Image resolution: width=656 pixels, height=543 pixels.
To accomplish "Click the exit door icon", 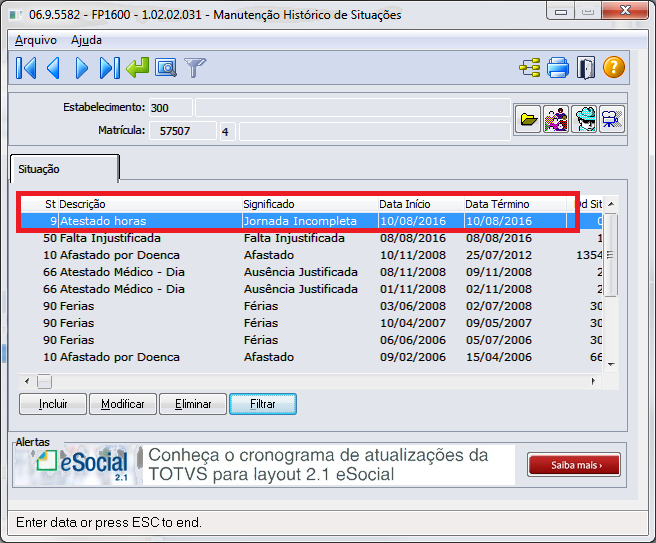I will [x=586, y=67].
